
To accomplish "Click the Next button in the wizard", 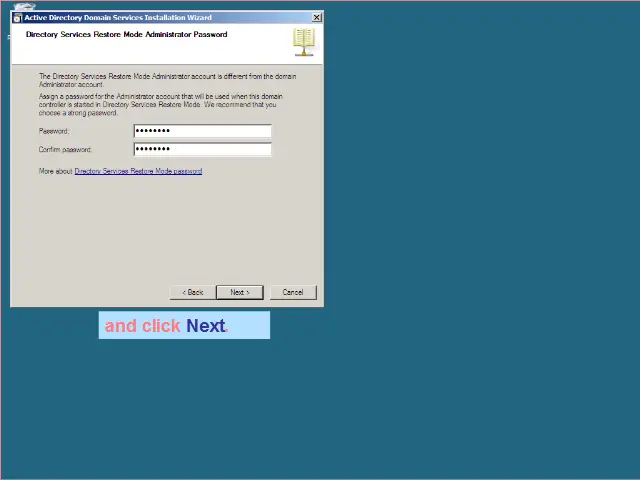I will tap(240, 292).
